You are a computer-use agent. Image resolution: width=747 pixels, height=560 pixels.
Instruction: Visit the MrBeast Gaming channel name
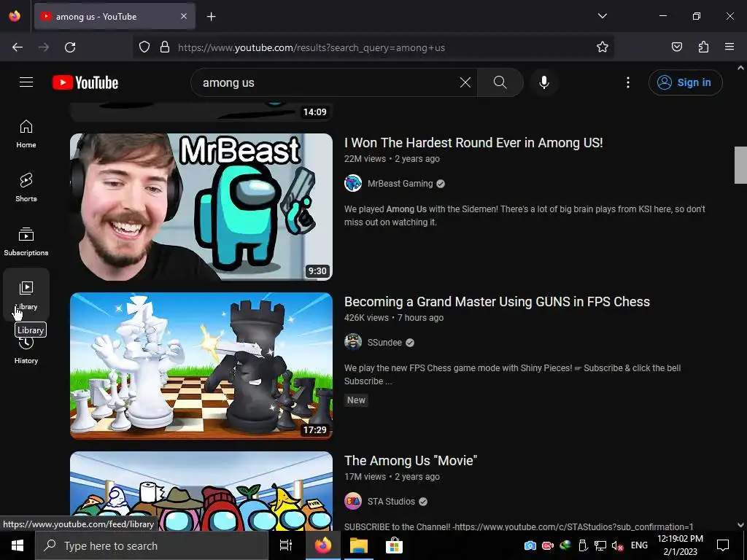[400, 184]
